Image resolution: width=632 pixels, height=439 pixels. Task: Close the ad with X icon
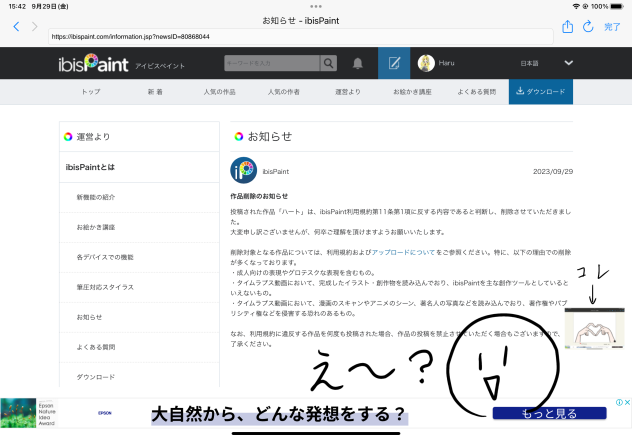pos(627,402)
